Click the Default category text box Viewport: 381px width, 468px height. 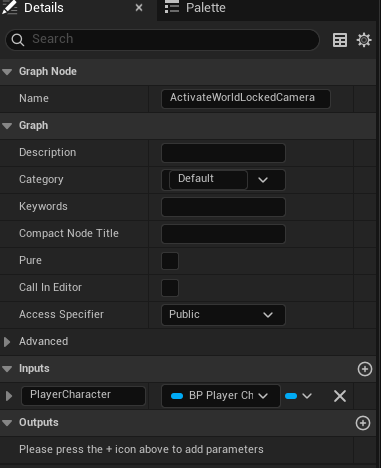pyautogui.click(x=208, y=180)
